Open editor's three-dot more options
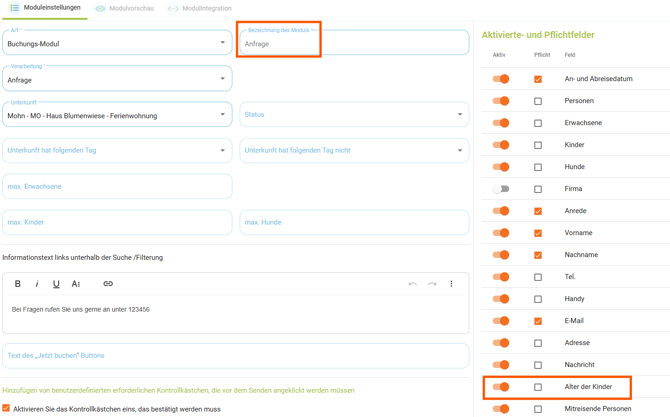 (451, 284)
